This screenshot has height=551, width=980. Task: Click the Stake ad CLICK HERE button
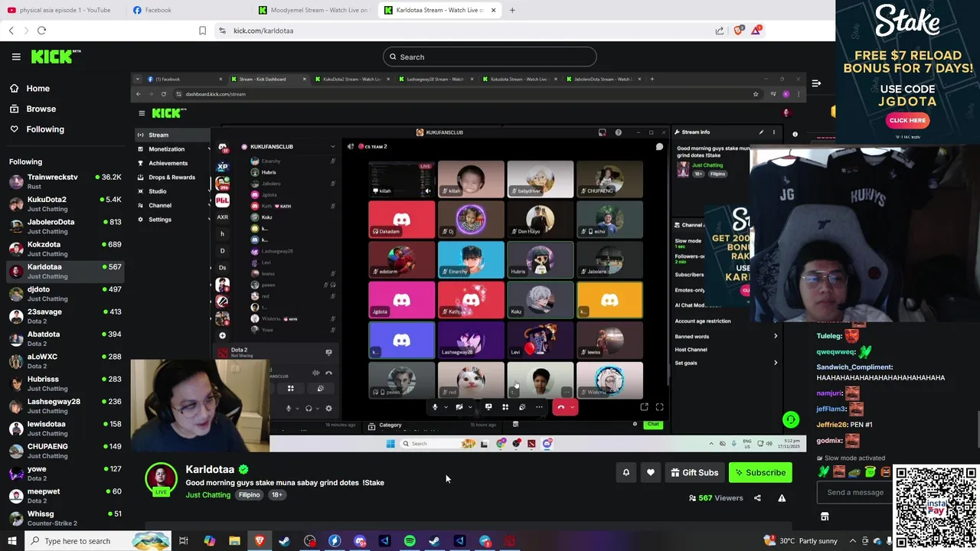tap(907, 120)
